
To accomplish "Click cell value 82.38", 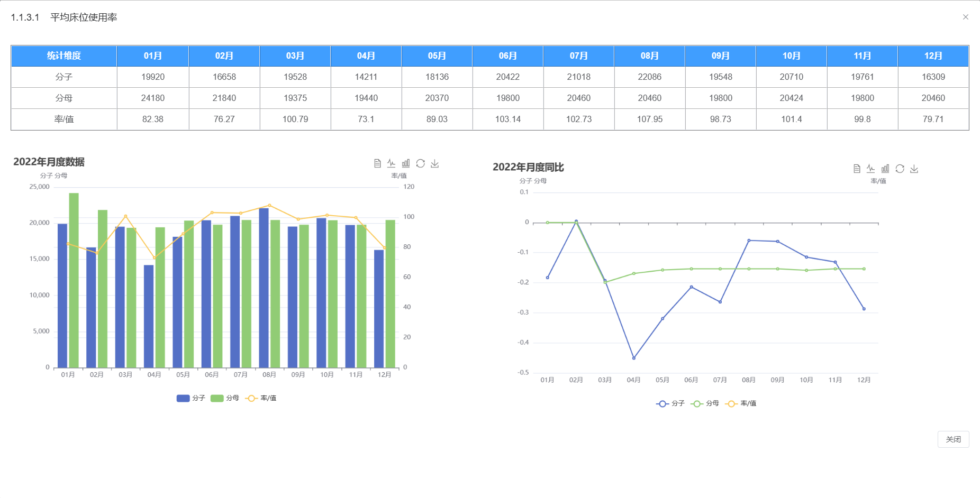I will [153, 119].
